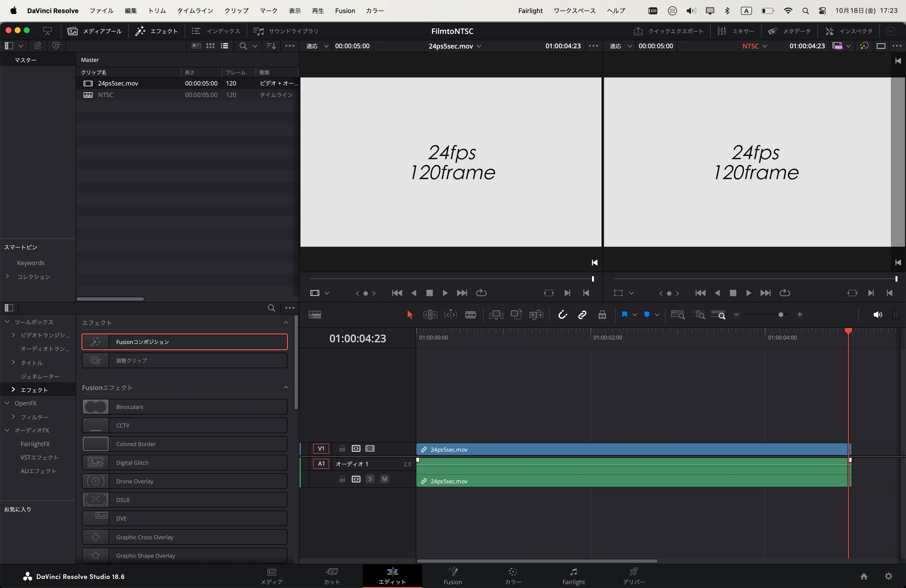Activate the trim edit mode tool

[430, 315]
